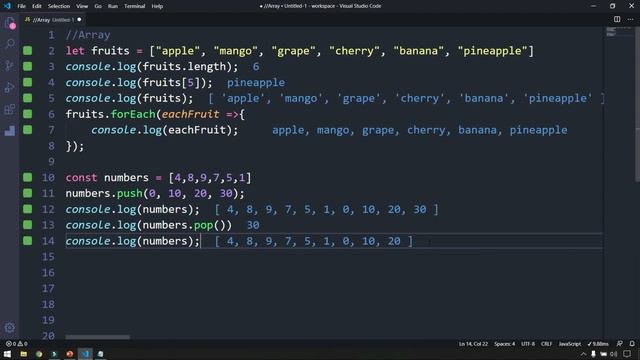Open the Terminal menu
Viewport: 640px width, 360px height.
134,6
